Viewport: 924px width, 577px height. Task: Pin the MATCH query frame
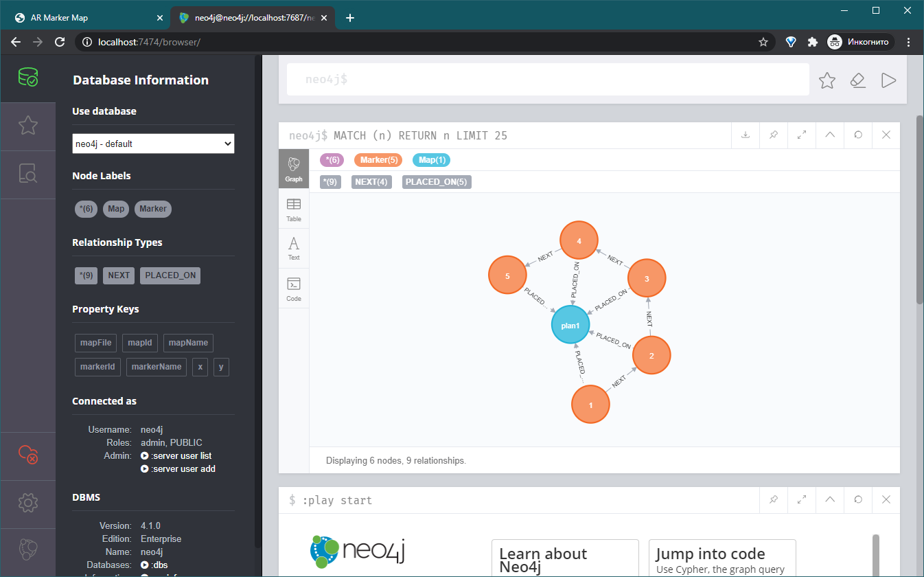774,135
